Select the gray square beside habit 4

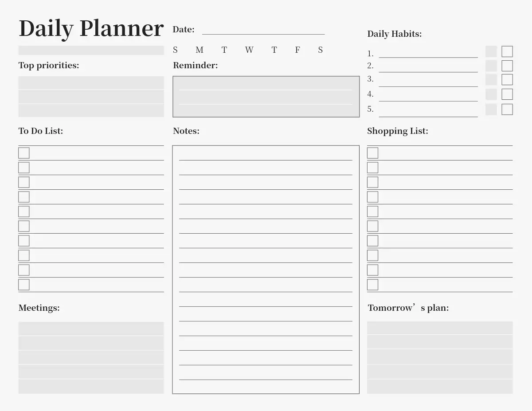pyautogui.click(x=491, y=94)
